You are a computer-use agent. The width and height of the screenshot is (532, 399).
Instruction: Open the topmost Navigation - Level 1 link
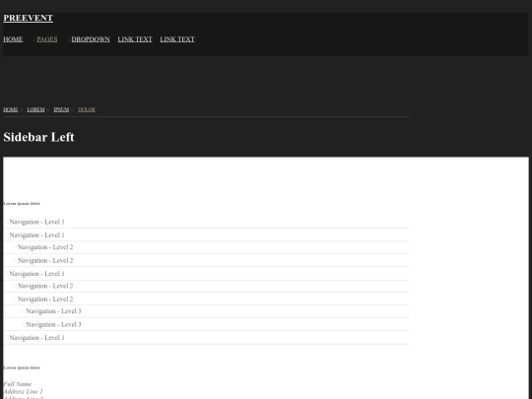point(37,222)
